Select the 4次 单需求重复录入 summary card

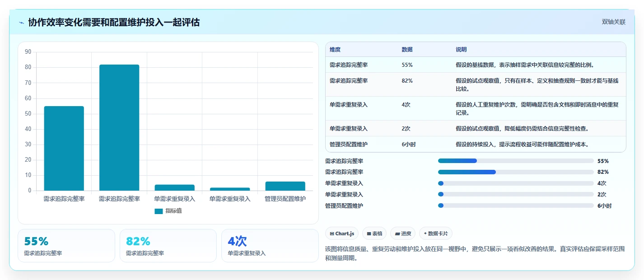pos(270,246)
